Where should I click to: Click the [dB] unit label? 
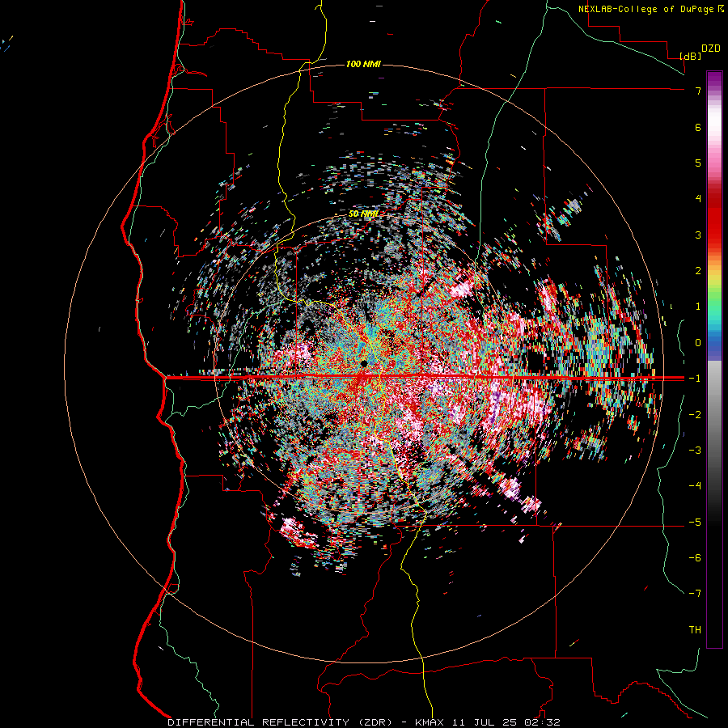pos(691,56)
